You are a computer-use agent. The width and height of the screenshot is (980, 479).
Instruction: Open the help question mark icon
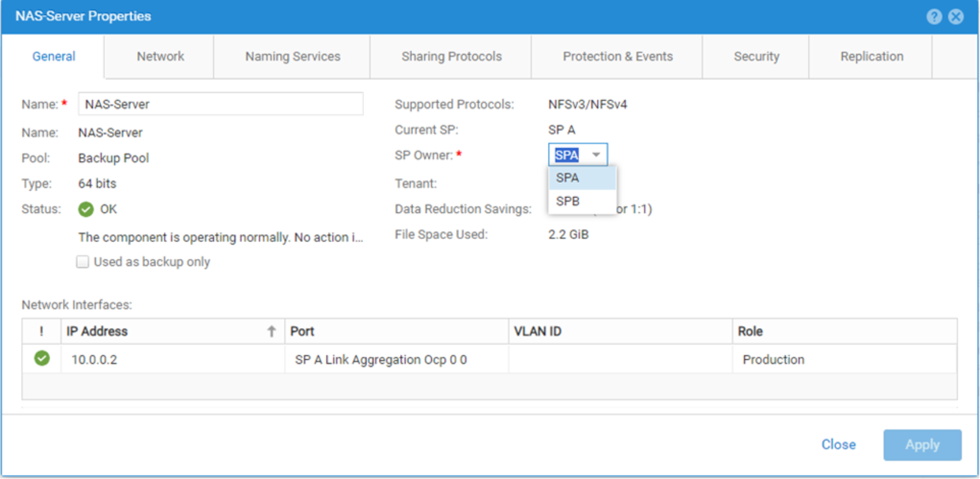934,17
